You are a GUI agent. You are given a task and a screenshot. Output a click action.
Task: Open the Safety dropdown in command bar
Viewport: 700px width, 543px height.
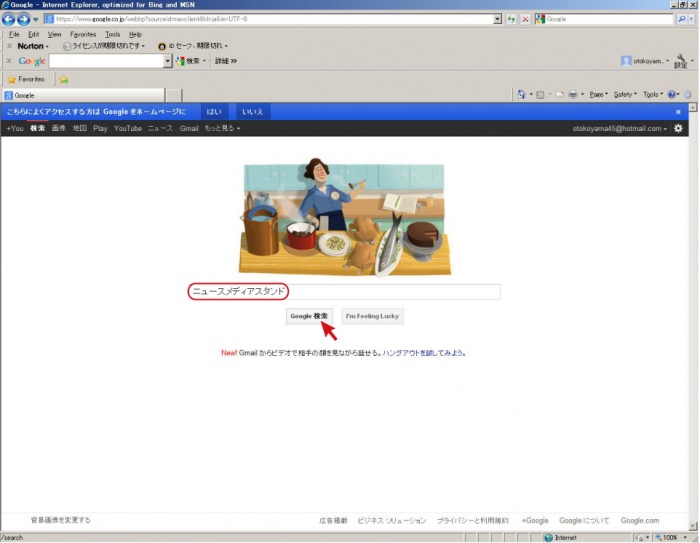(x=625, y=95)
